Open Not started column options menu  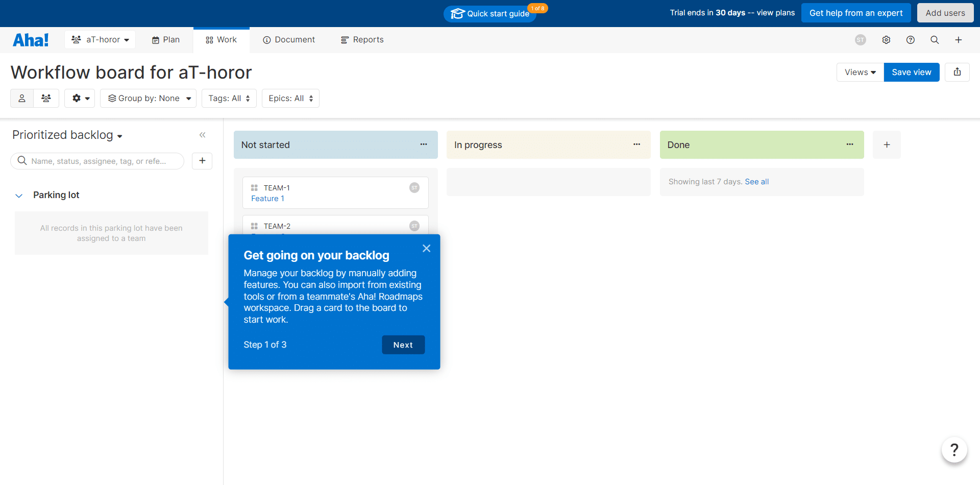pos(424,144)
